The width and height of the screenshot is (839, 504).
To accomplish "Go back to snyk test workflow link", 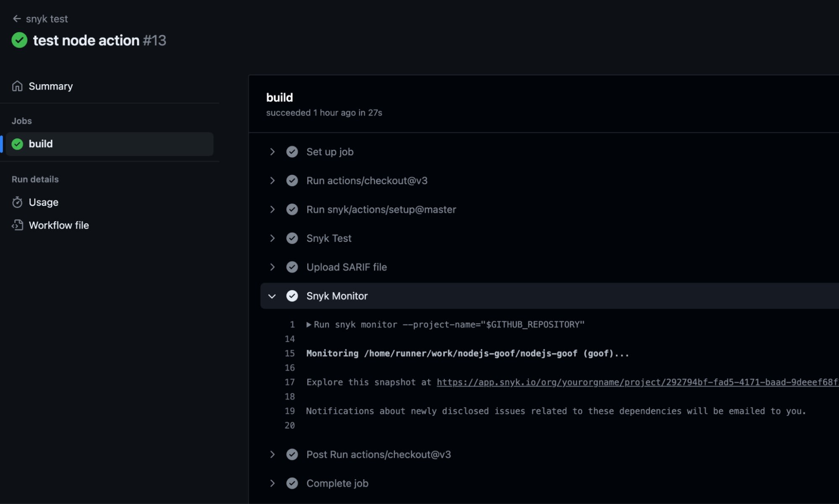I will [x=47, y=19].
